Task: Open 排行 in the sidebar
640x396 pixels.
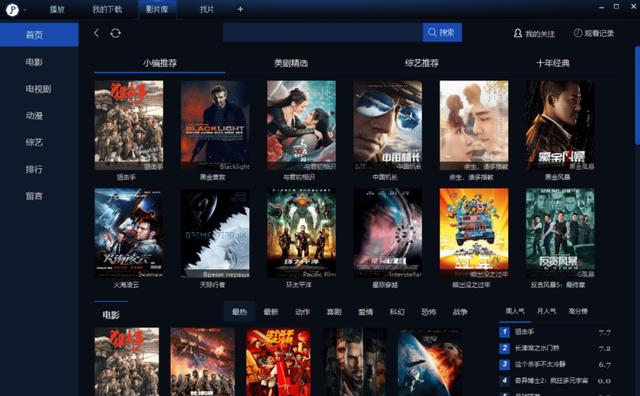Action: pos(34,169)
